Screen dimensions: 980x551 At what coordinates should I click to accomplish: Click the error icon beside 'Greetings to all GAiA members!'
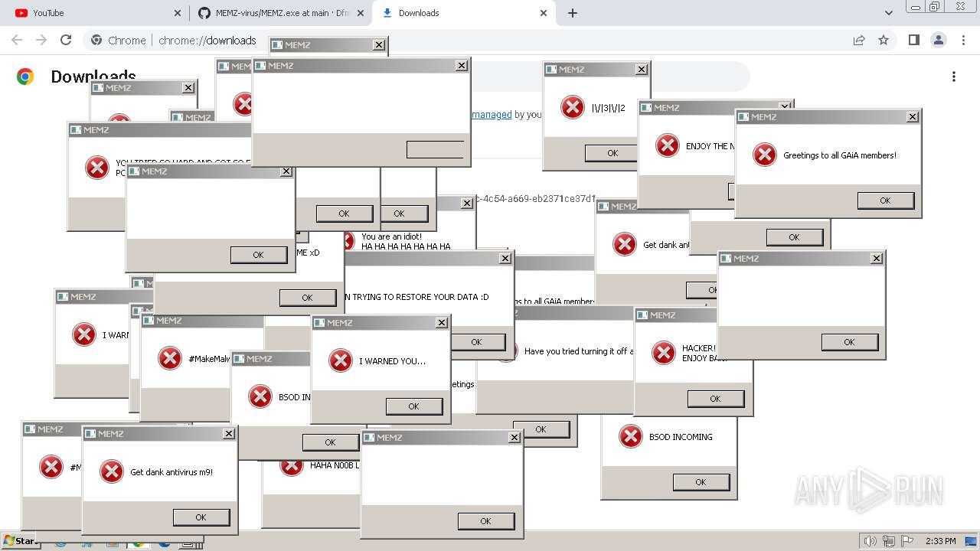tap(765, 155)
